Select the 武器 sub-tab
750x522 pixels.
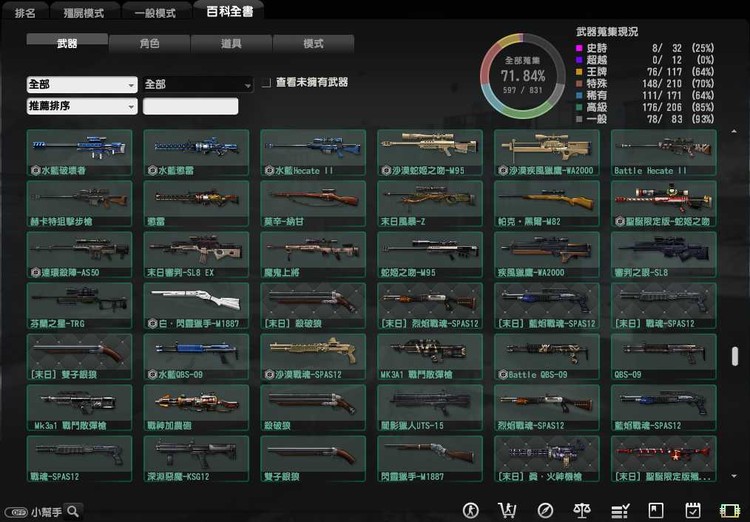pyautogui.click(x=67, y=44)
